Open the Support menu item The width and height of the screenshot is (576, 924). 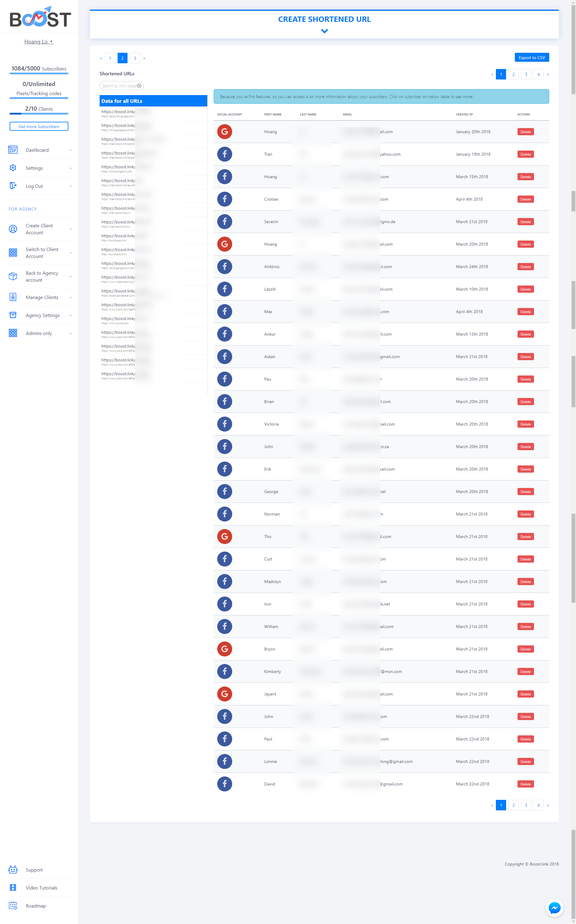click(39, 870)
